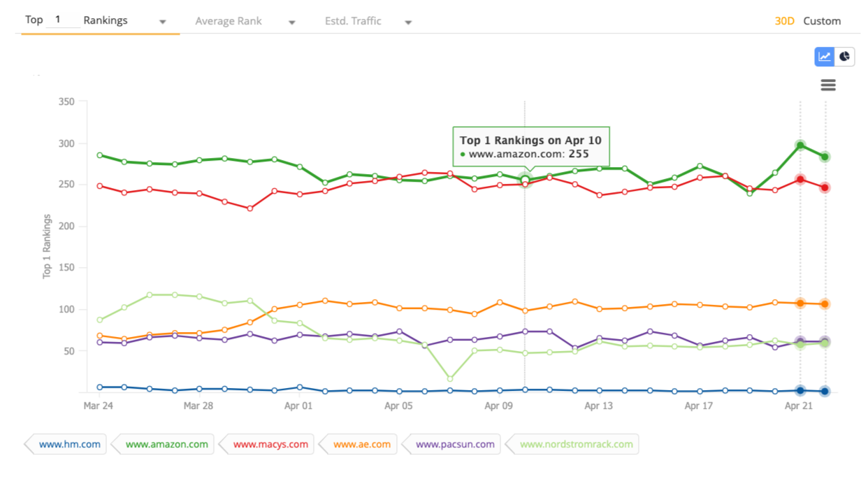Select the Average Rank tab
This screenshot has width=868, height=481.
click(x=229, y=21)
